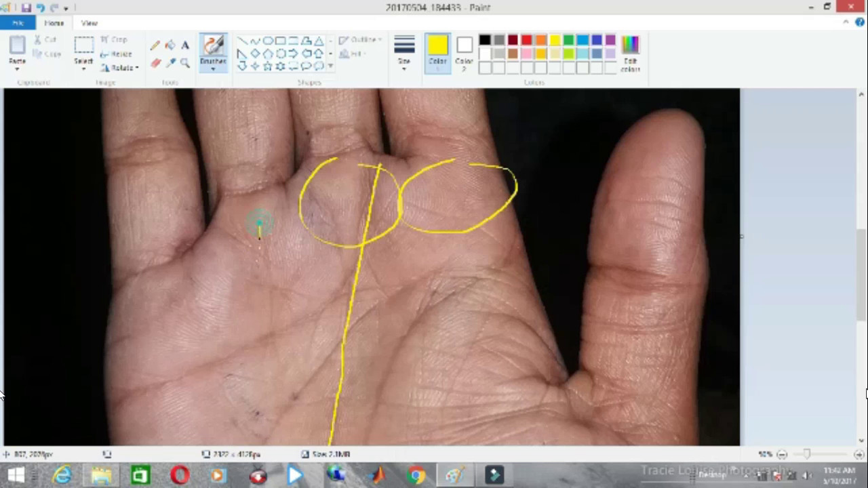Pick the Four-point star shape
Screen dimensions: 868x488
click(x=255, y=66)
